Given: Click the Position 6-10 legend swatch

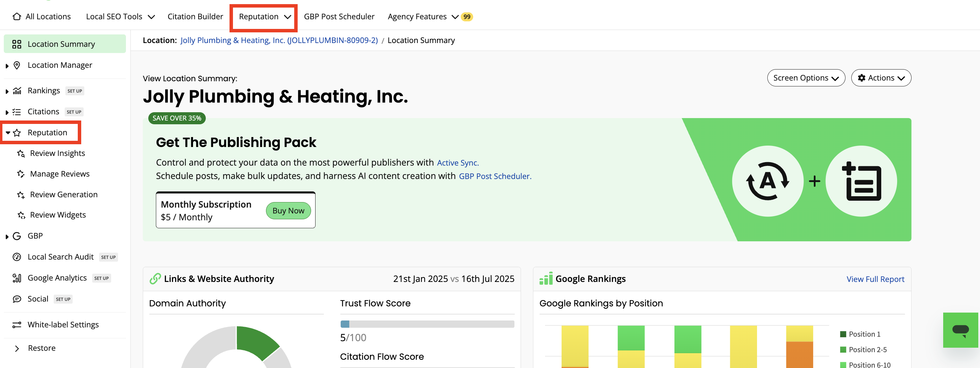Looking at the screenshot, I should (x=843, y=365).
